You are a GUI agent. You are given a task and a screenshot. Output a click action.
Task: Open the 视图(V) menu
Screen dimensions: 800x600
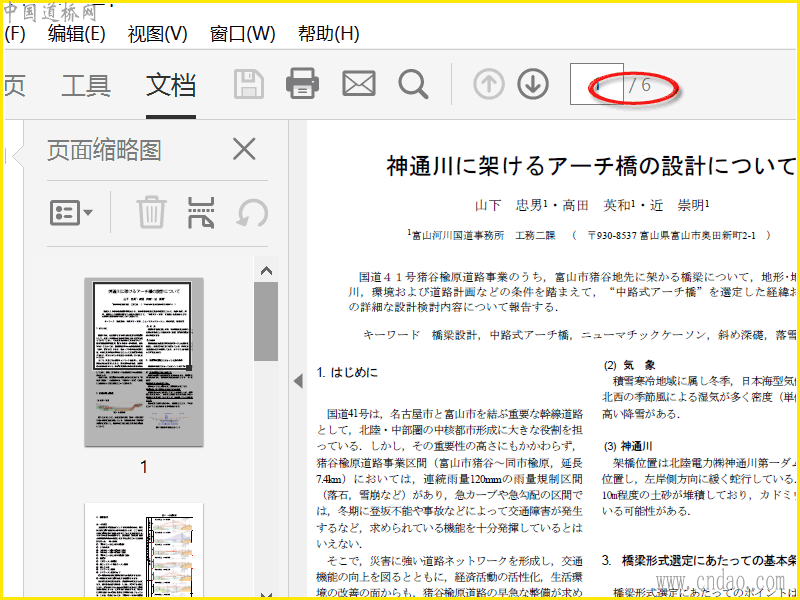coord(158,34)
